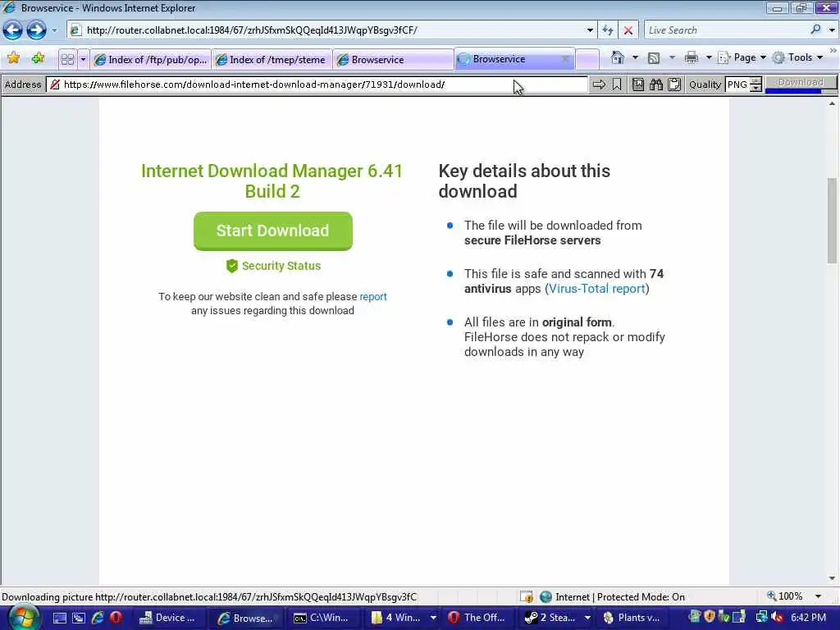Screen dimensions: 840x630
Task: Click the Switch between windows quick launch icon
Action: point(78,618)
